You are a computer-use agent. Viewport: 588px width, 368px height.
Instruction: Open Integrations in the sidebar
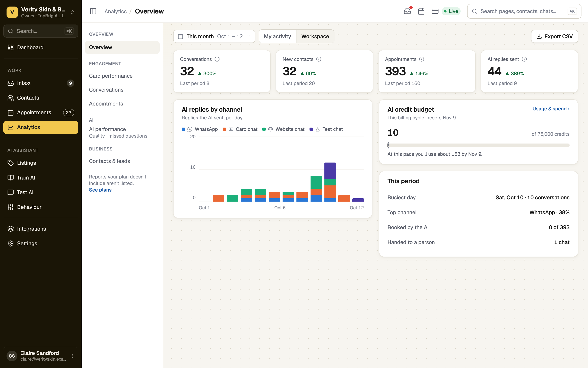(x=41, y=229)
